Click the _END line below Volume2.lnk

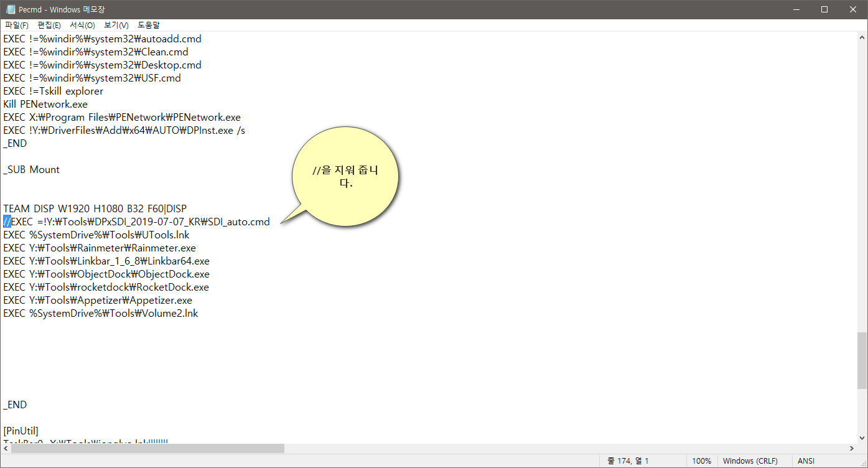click(15, 405)
